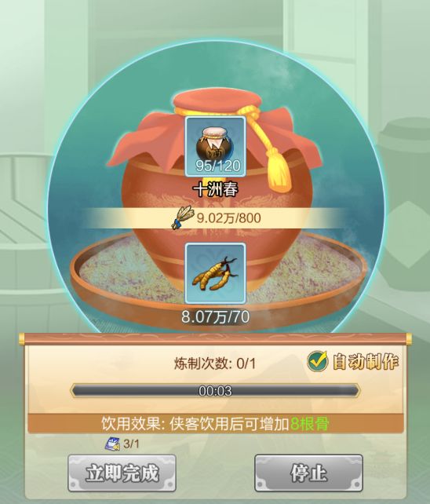Tap the 十洲春 wine name label
Viewport: 430px width, 504px height.
[x=215, y=190]
